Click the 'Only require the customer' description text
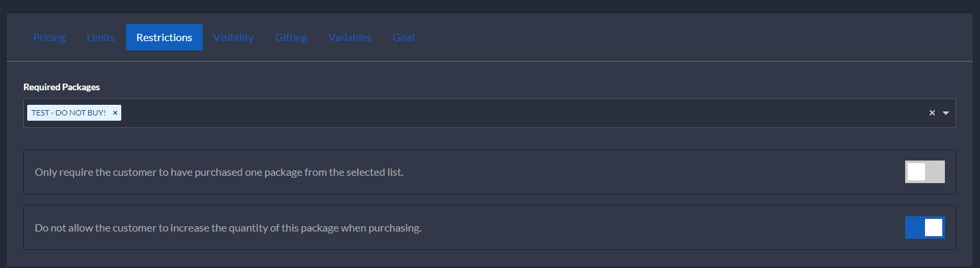 (219, 172)
